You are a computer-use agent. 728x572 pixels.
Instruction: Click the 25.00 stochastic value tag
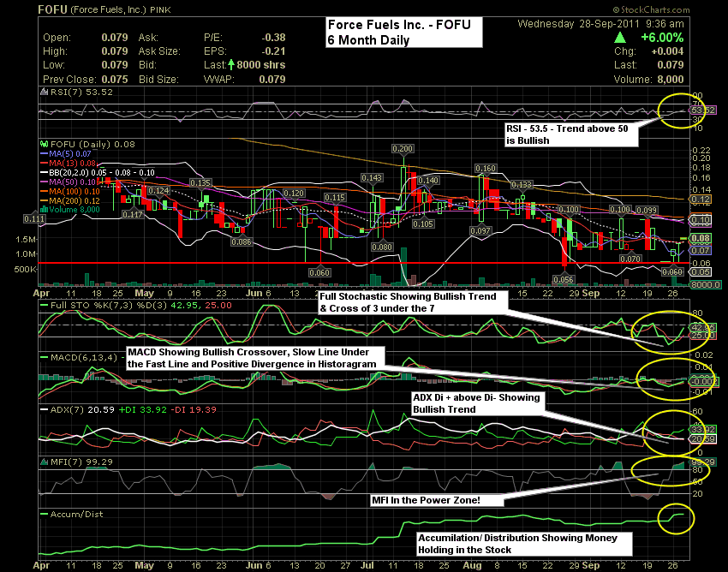(703, 335)
